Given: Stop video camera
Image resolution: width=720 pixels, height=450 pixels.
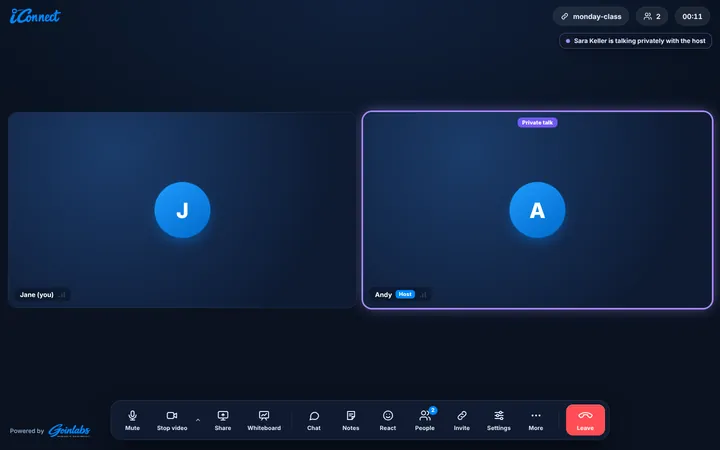Looking at the screenshot, I should coord(172,420).
